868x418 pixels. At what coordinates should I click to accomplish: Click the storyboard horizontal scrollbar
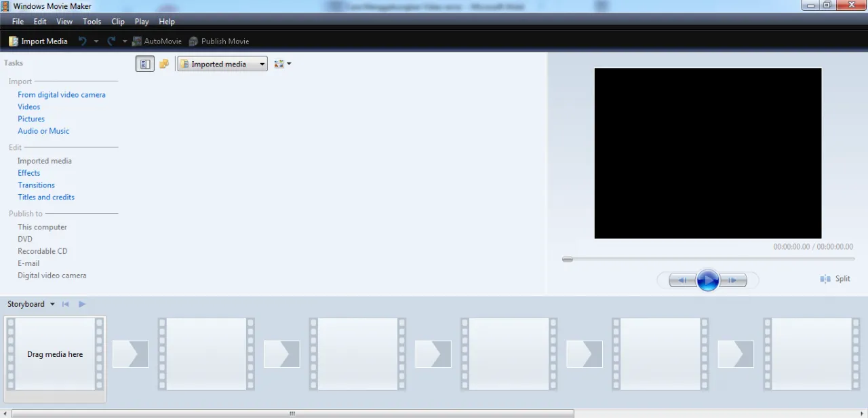292,413
